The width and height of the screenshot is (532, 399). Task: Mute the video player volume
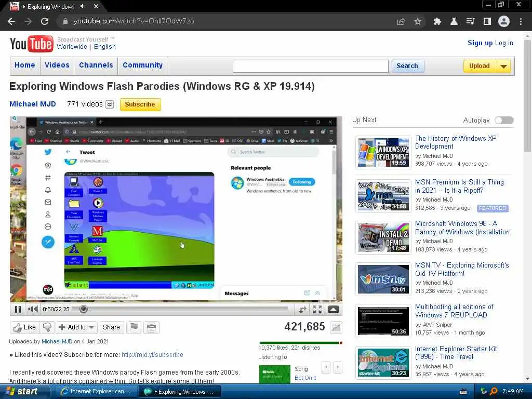tap(33, 309)
